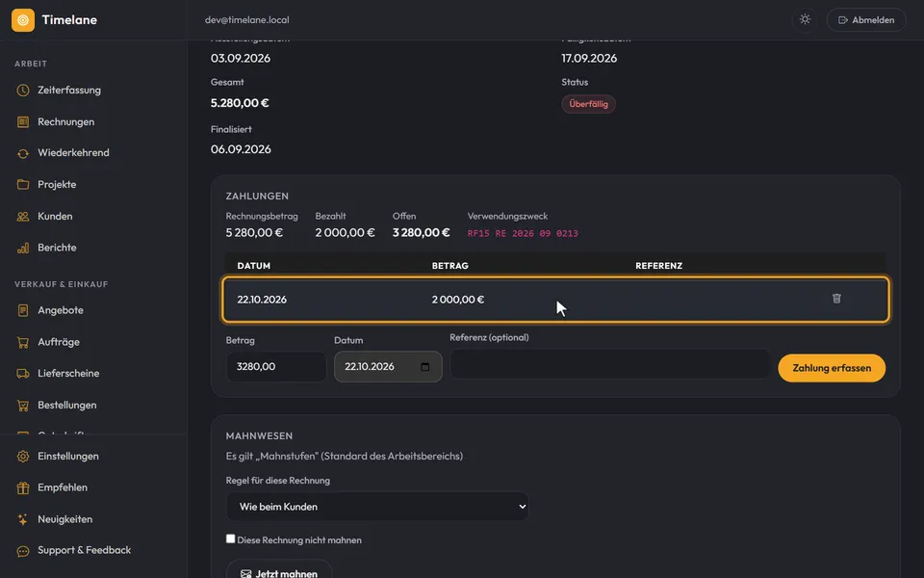Screen dimensions: 924x578
Task: Click the Projekte folder icon
Action: [x=23, y=185]
